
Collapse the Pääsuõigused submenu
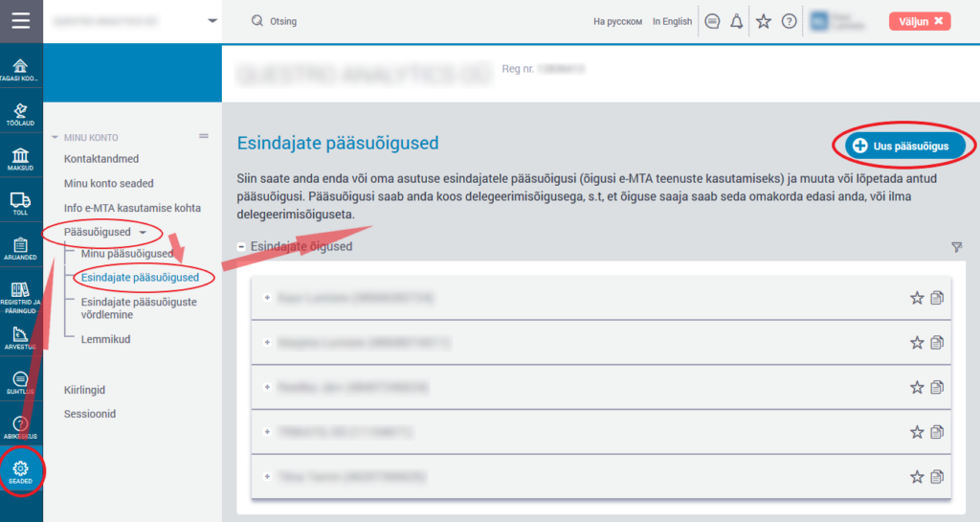click(144, 233)
